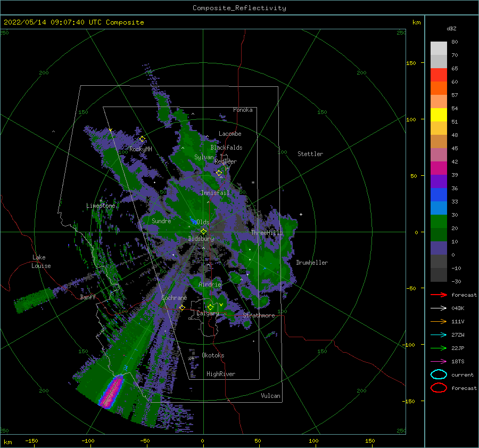This screenshot has height=448, width=479.
Task: Click the green 22JP arrow legend icon
Action: 439,348
